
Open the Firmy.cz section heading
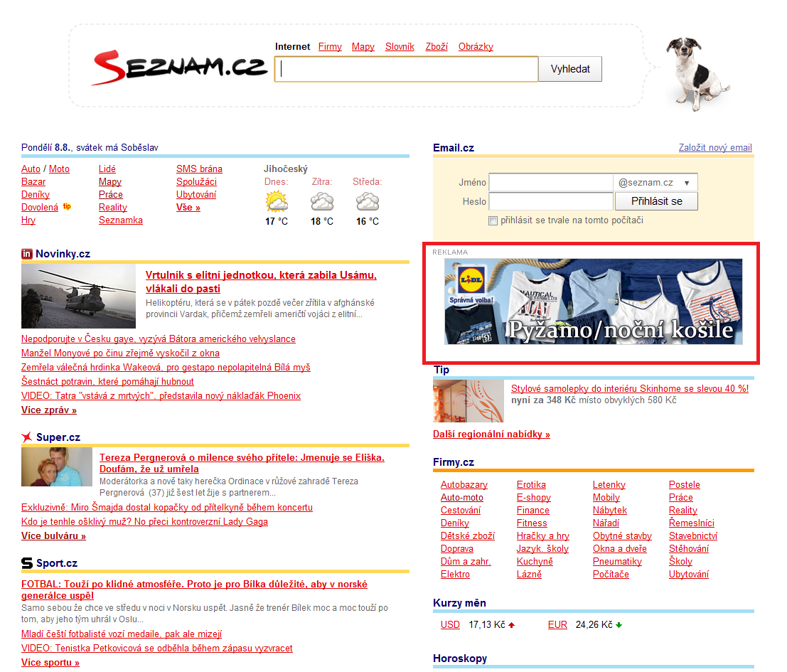(x=454, y=462)
